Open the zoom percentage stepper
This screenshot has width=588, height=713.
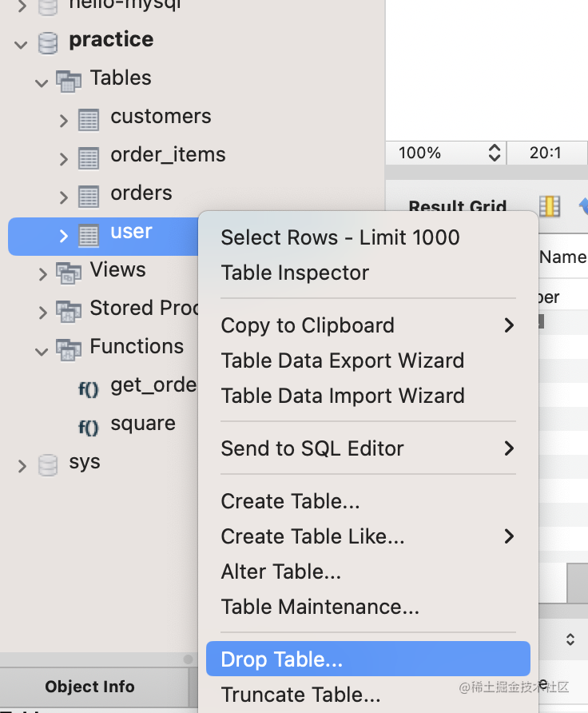pyautogui.click(x=495, y=153)
